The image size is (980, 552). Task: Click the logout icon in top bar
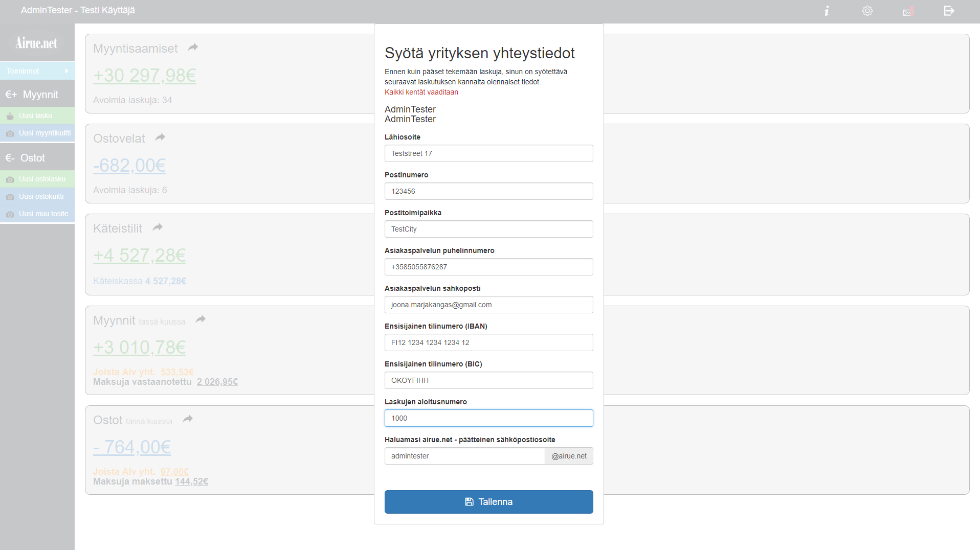pyautogui.click(x=949, y=11)
